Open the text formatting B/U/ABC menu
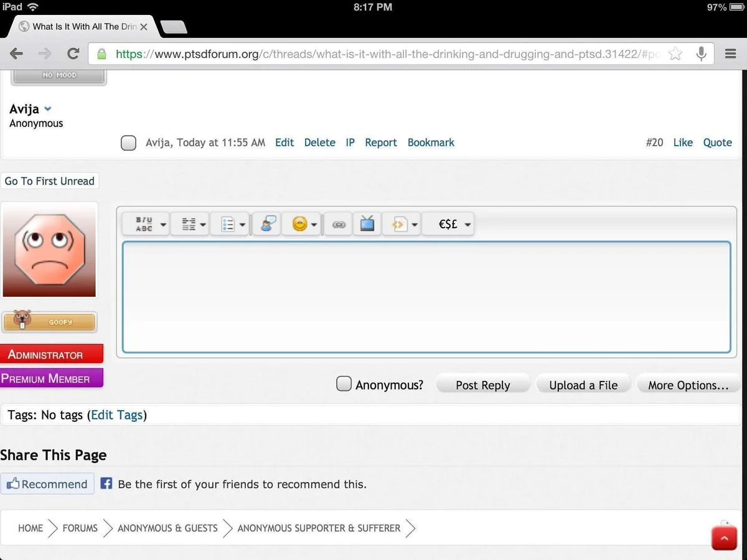The image size is (747, 560). pos(146,224)
